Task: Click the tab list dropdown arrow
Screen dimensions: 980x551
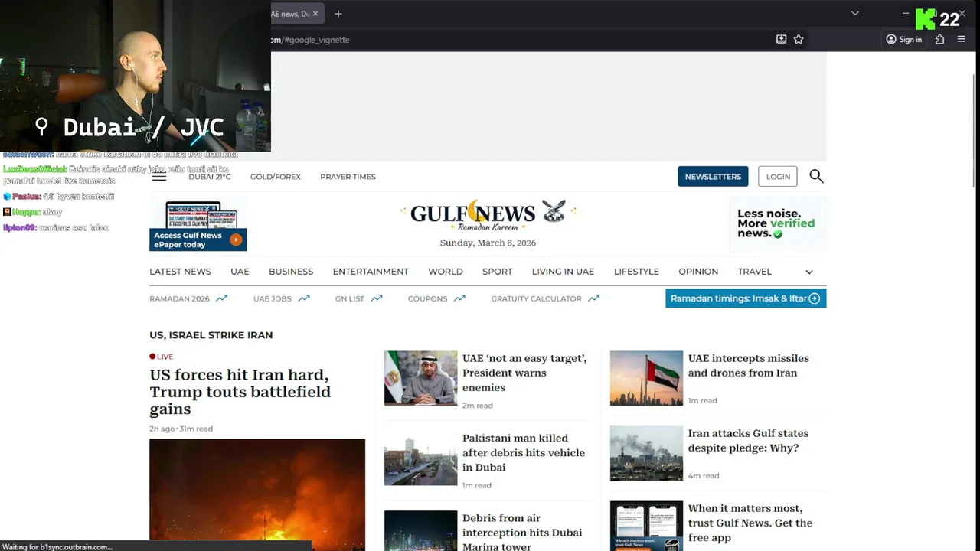Action: (x=855, y=13)
